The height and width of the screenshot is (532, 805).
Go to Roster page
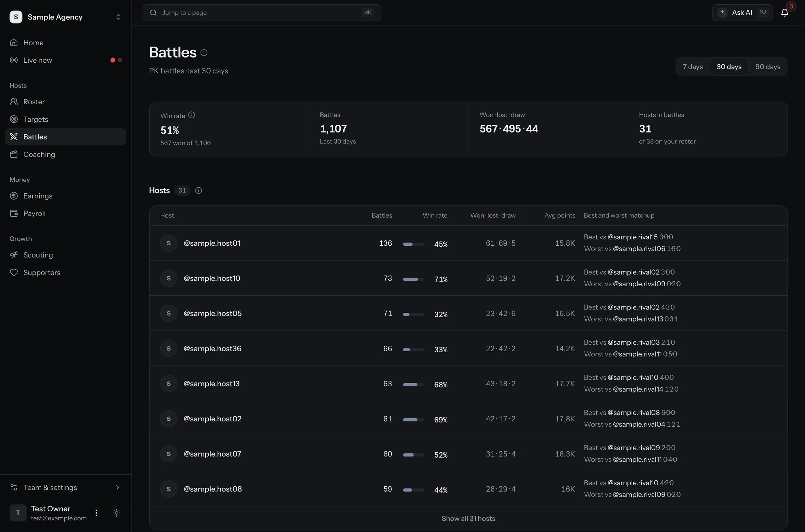(66, 102)
